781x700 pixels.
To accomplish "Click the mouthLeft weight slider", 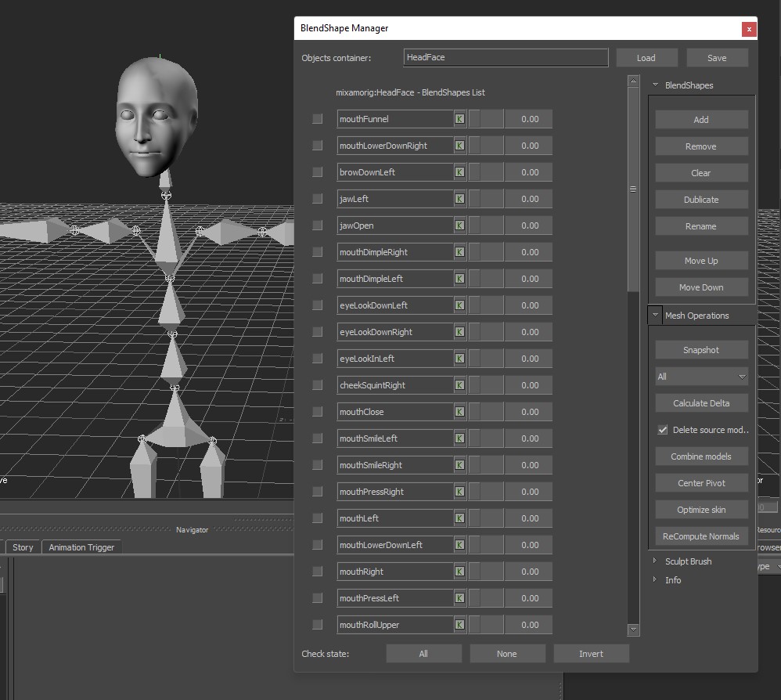I will (485, 518).
